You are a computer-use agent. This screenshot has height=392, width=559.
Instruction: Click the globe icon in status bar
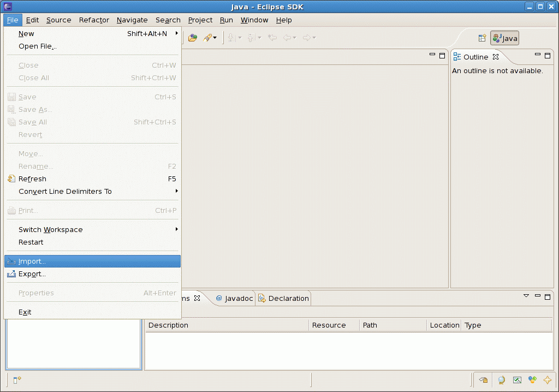pyautogui.click(x=501, y=380)
